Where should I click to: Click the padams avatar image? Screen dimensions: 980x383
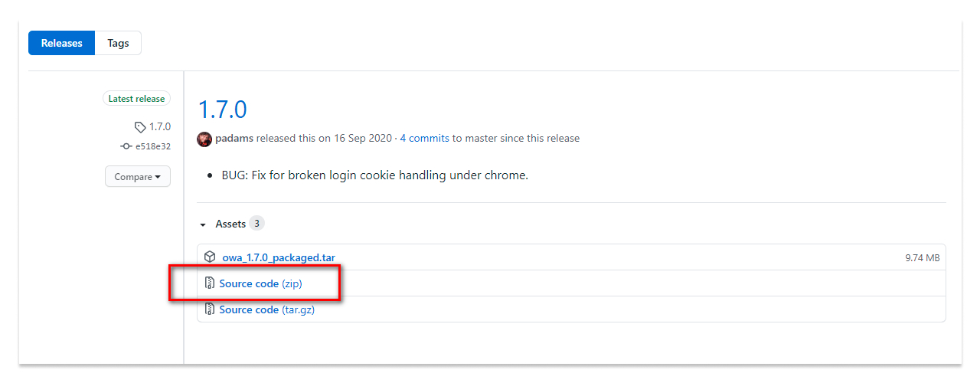point(204,139)
